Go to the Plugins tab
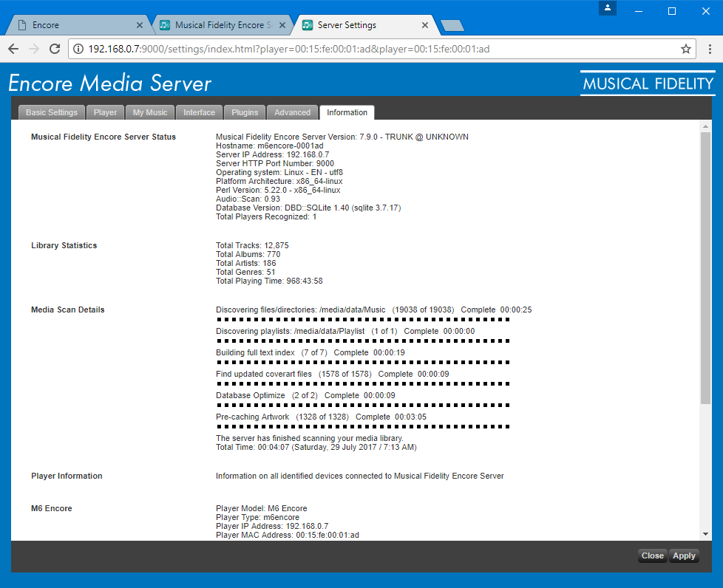This screenshot has height=588, width=723. click(x=245, y=112)
